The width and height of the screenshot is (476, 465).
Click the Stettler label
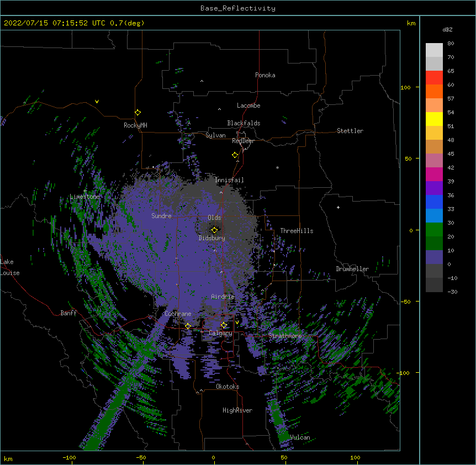pyautogui.click(x=350, y=131)
